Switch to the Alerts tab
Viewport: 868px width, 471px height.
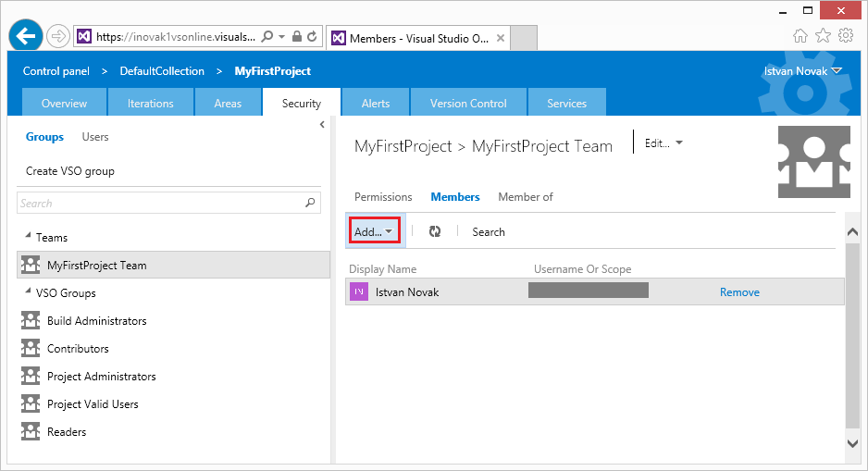(x=376, y=103)
